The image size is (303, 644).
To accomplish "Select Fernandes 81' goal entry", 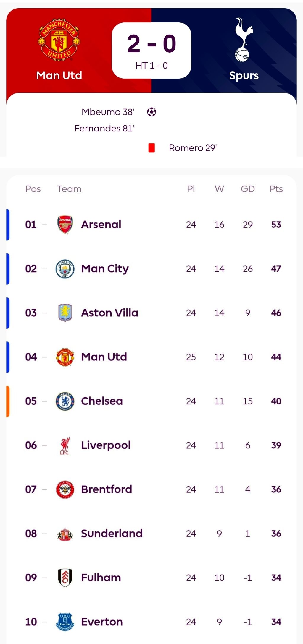I will click(x=104, y=129).
